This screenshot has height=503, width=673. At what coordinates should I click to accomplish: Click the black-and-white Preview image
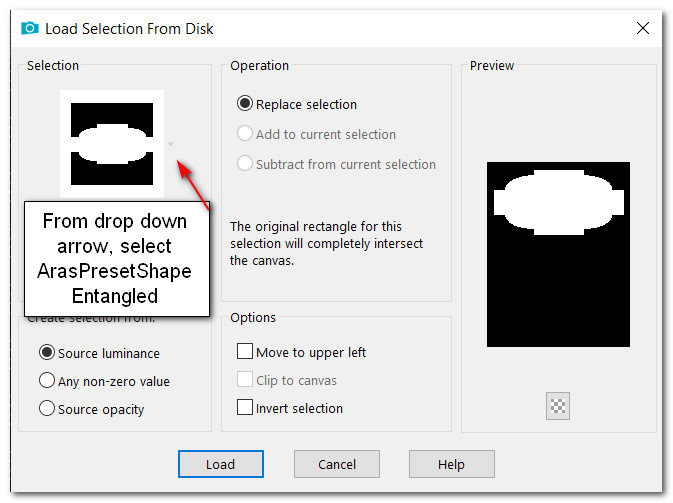tap(558, 254)
